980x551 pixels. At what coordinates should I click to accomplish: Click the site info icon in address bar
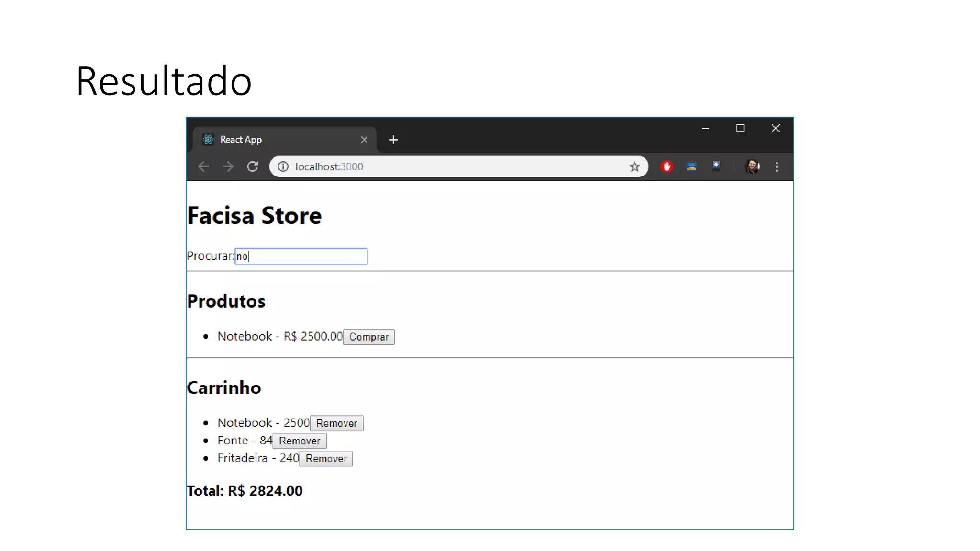283,166
